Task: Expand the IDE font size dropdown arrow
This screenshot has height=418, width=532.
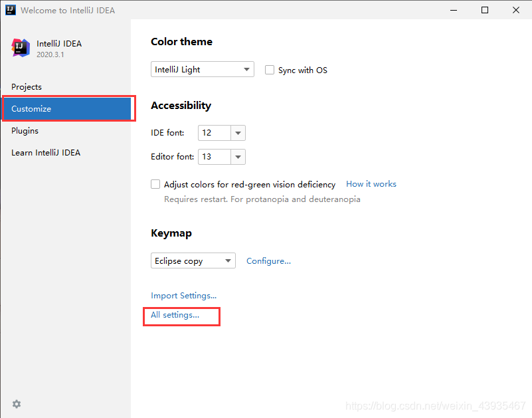Action: click(x=238, y=133)
